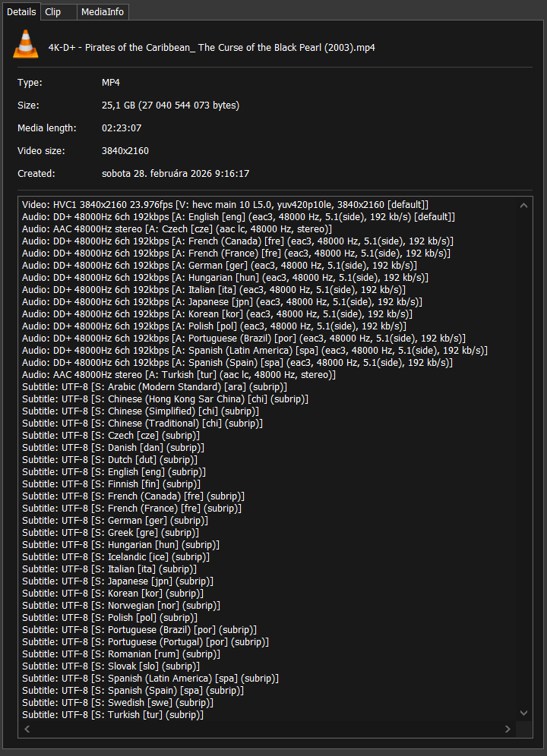This screenshot has width=547, height=756.
Task: Select the Czech AAC stereo audio line
Action: pos(177,229)
